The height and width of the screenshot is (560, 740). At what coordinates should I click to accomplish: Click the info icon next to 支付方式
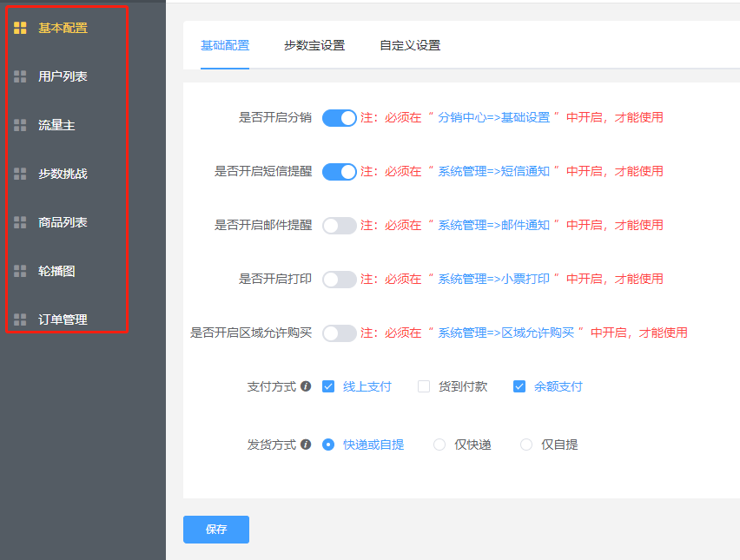(306, 387)
